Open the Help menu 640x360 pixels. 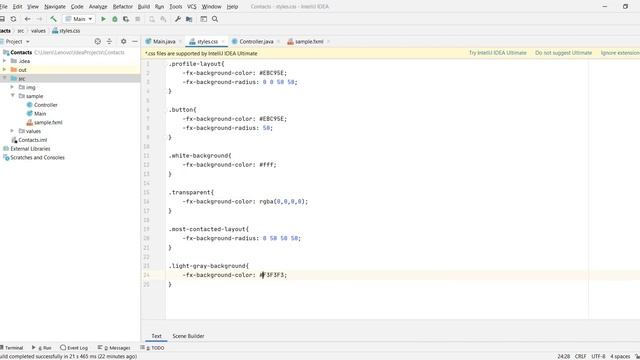click(x=232, y=7)
